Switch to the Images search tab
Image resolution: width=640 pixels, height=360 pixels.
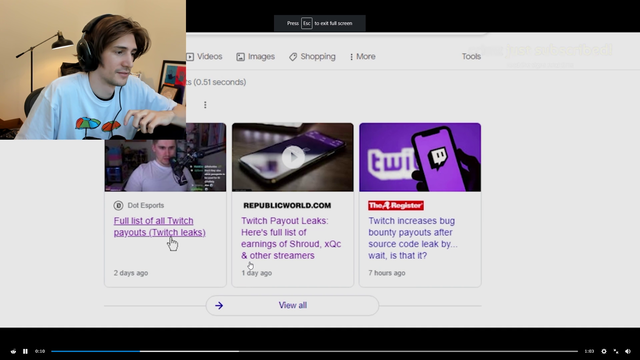[x=256, y=56]
